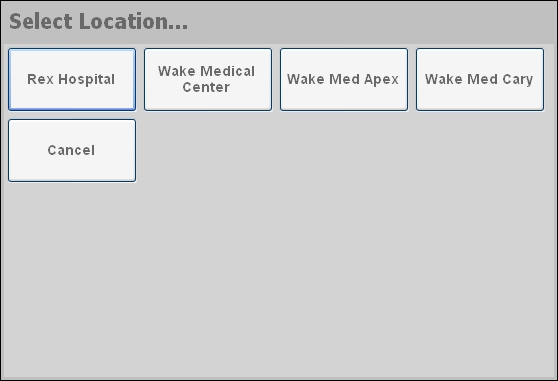Choose the Cary Wake Med facility
Viewport: 558px width, 381px height.
click(x=480, y=79)
